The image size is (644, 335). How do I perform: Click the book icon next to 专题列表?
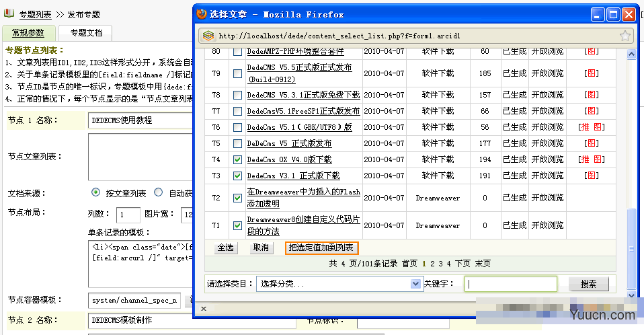coord(9,13)
